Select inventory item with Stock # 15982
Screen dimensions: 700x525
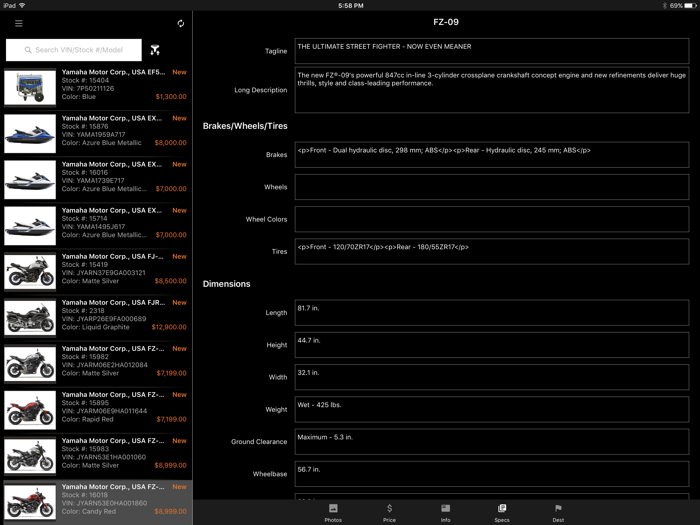96,363
